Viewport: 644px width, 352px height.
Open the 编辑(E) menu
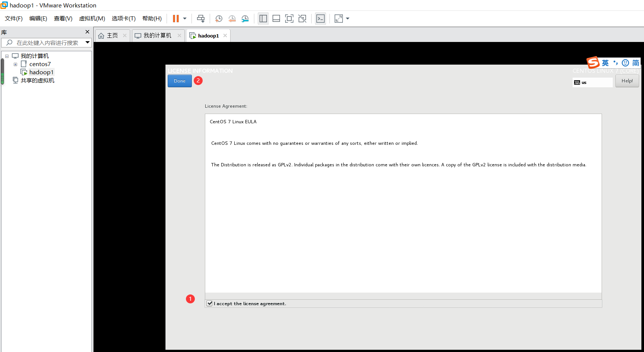[38, 19]
